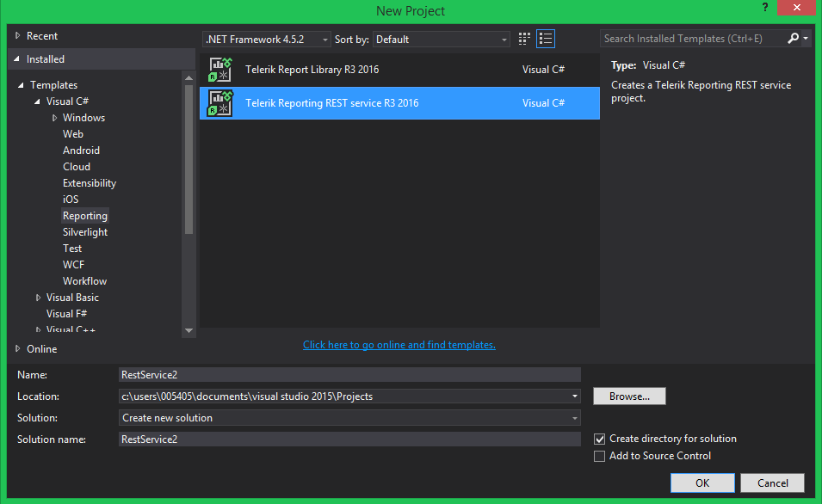This screenshot has width=822, height=504.
Task: Select the Visual F# tree item
Action: click(66, 314)
